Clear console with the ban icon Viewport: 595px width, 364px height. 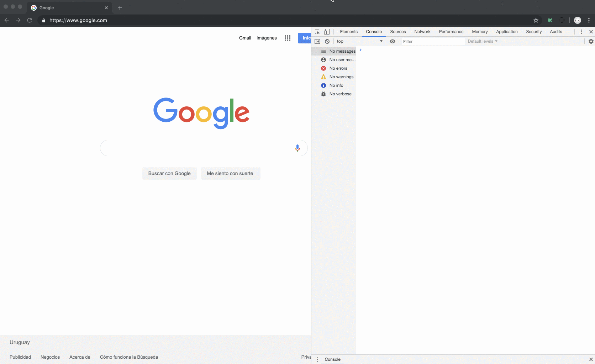click(x=327, y=41)
